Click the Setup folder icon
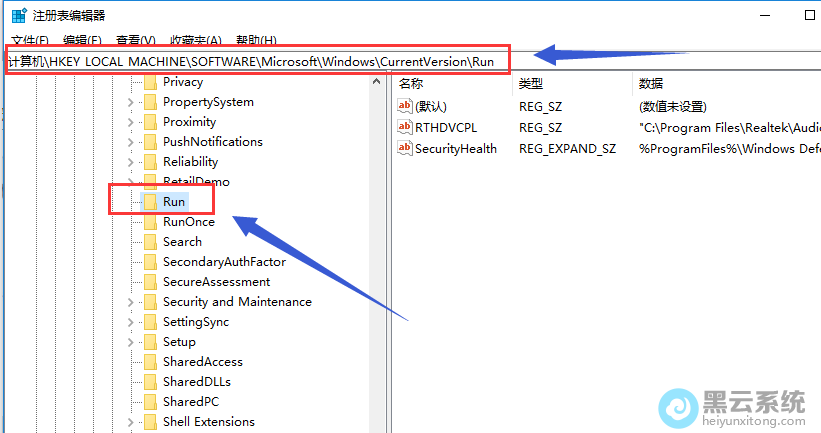Image resolution: width=821 pixels, height=433 pixels. click(150, 342)
